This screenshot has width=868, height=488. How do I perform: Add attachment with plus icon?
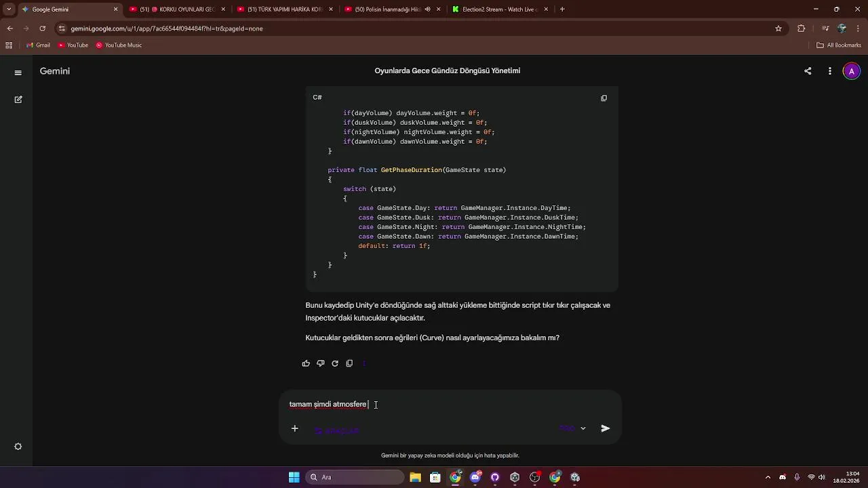click(295, 428)
